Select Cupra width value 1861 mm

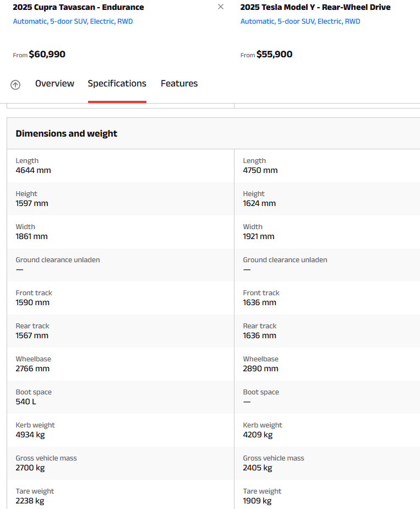pos(31,237)
